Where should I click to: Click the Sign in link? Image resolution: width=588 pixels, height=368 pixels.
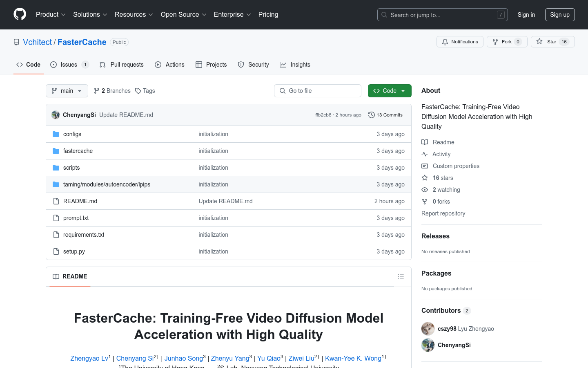pos(526,15)
